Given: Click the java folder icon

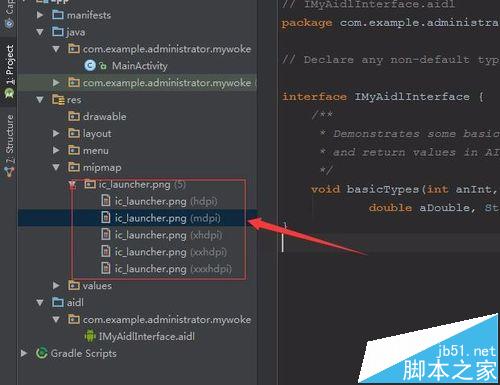Looking at the screenshot, I should (58, 32).
